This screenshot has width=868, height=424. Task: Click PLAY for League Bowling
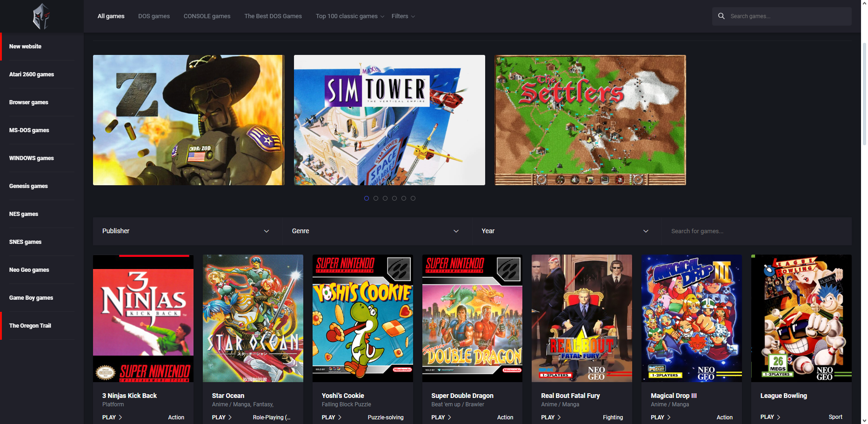770,417
